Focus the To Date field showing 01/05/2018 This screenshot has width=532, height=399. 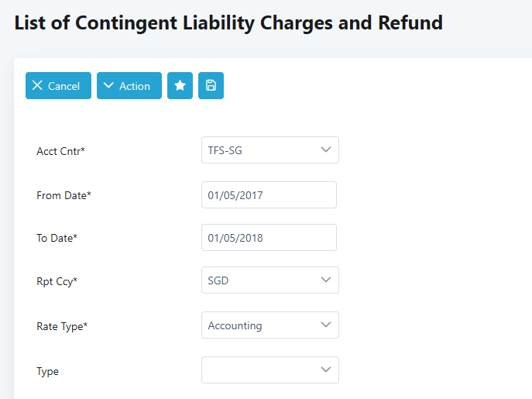[x=269, y=238]
